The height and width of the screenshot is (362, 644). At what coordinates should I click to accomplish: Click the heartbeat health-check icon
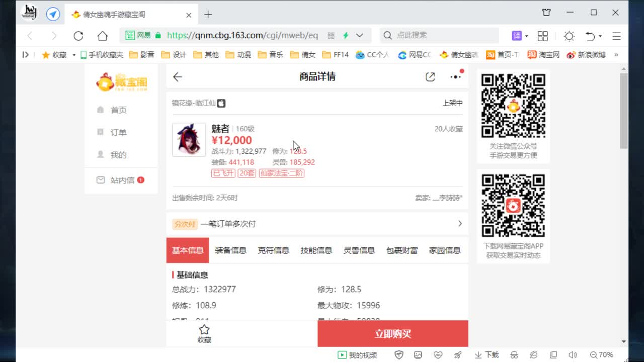click(x=438, y=355)
